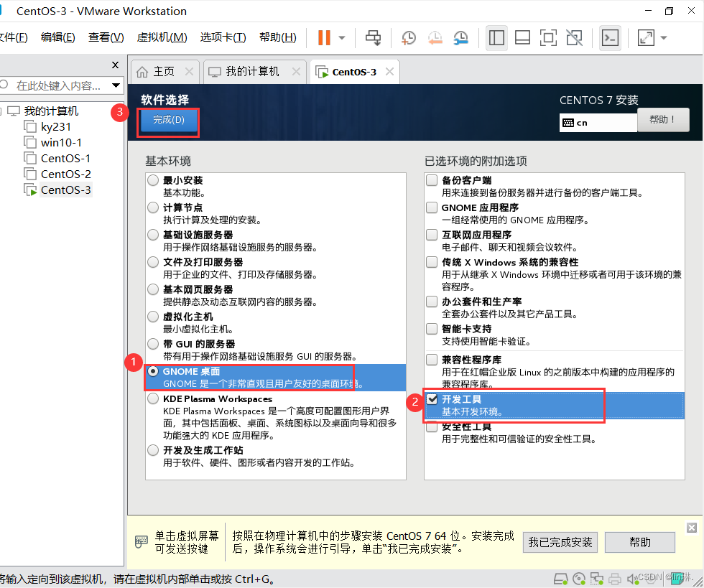
Task: Click the hard disk status bar icon
Action: [561, 579]
